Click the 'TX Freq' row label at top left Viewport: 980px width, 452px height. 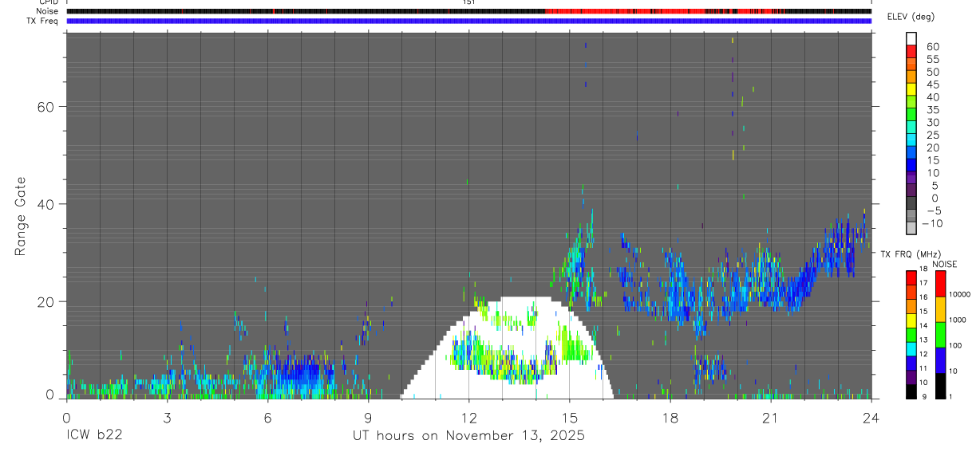[x=43, y=21]
